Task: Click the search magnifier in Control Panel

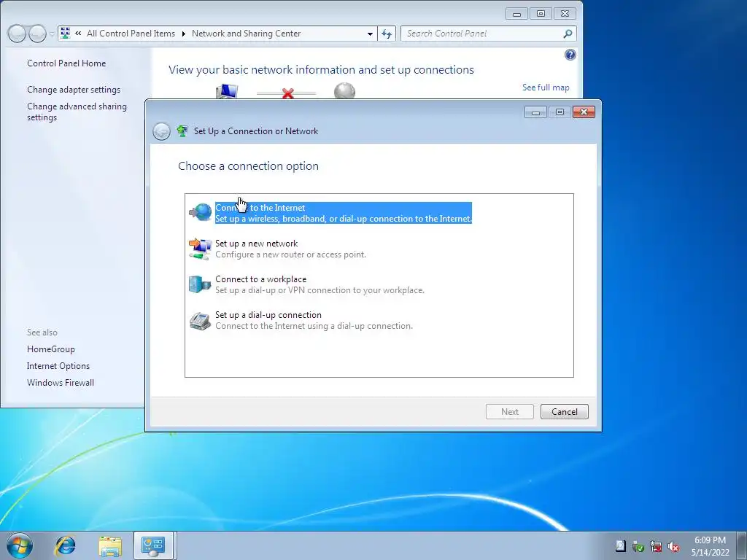Action: (568, 34)
